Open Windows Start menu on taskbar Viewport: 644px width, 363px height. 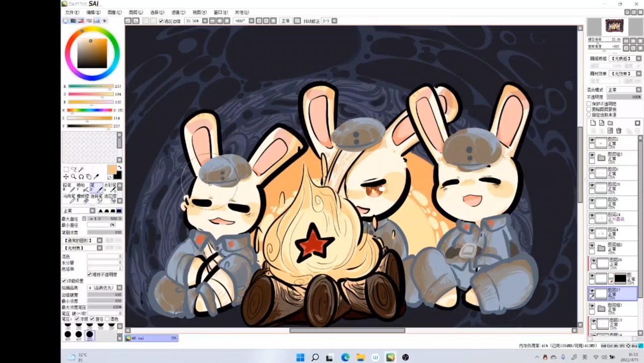click(300, 357)
